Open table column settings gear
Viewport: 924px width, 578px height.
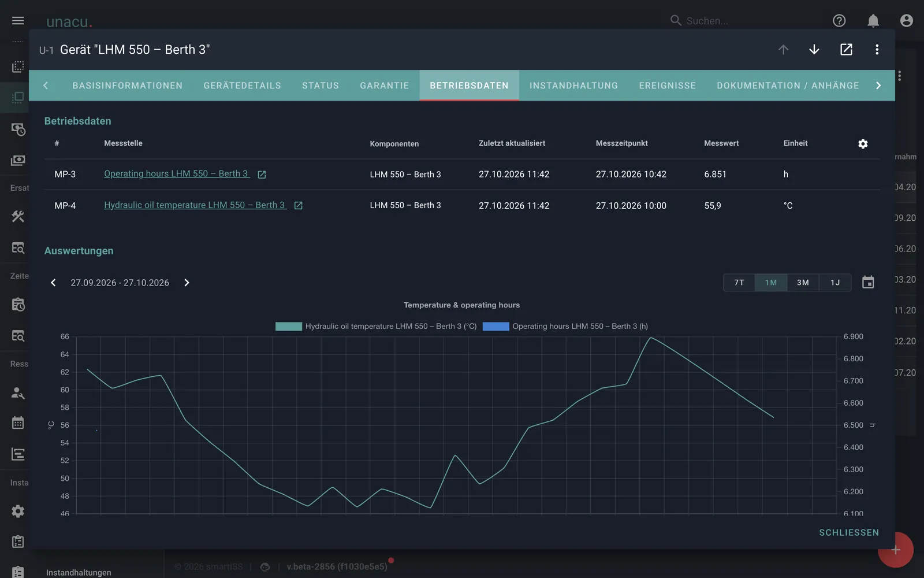point(863,144)
